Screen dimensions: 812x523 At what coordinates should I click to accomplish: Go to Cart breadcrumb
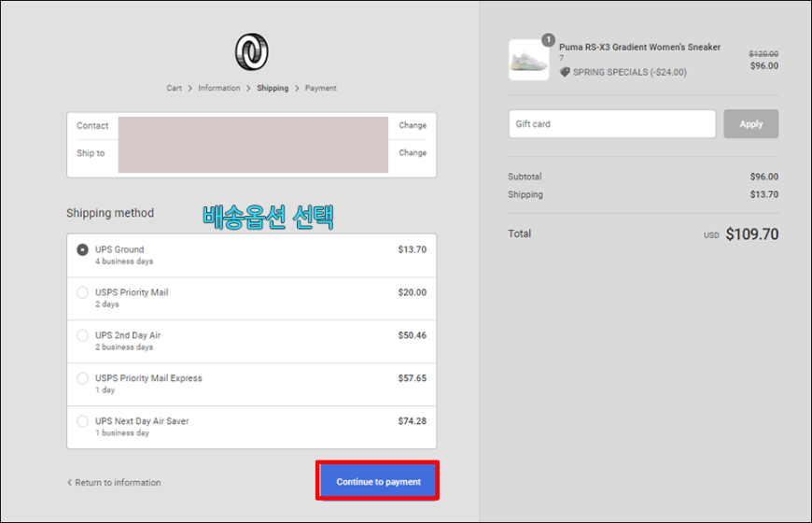pos(174,88)
